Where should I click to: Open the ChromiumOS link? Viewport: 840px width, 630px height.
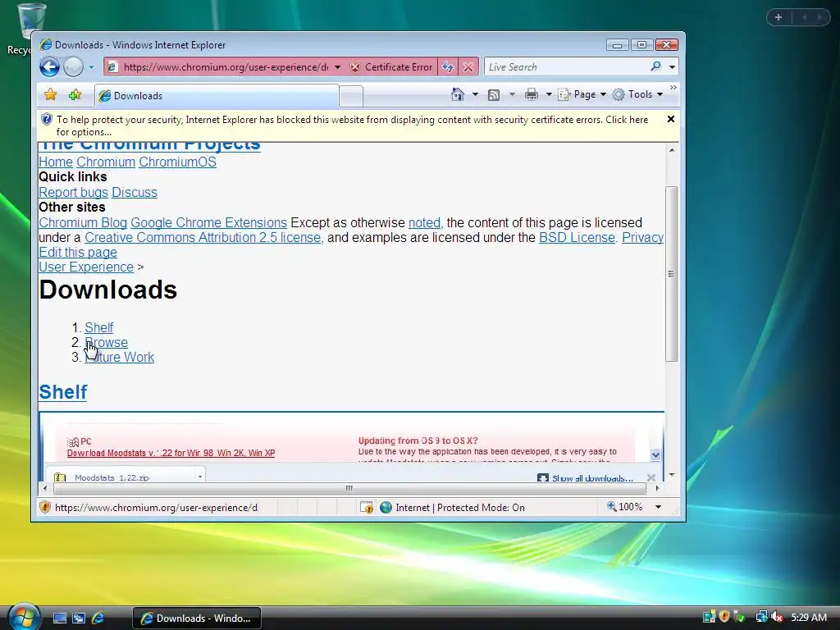click(177, 162)
